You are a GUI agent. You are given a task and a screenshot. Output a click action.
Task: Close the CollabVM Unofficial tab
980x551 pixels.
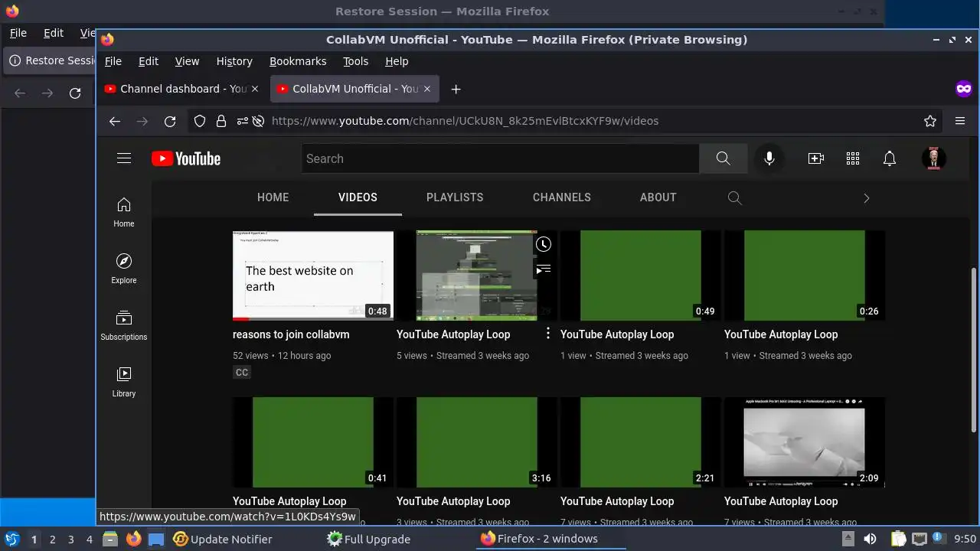(427, 89)
